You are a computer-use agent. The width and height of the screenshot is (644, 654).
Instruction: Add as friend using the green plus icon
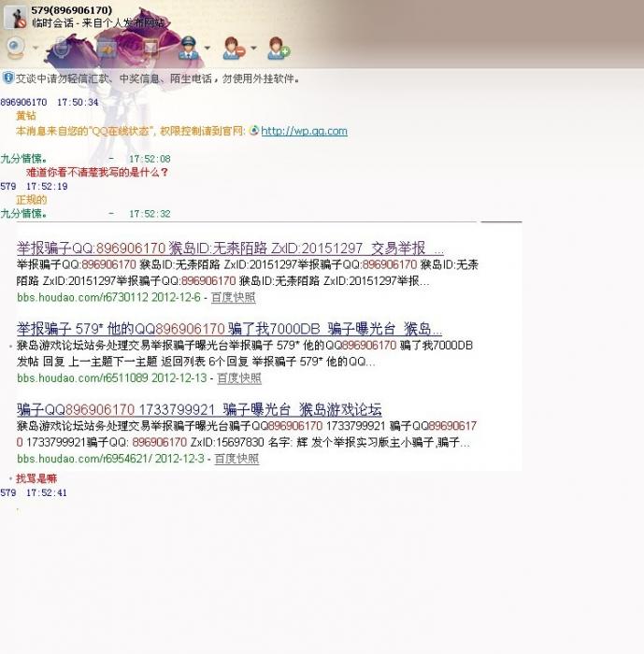coord(279,49)
